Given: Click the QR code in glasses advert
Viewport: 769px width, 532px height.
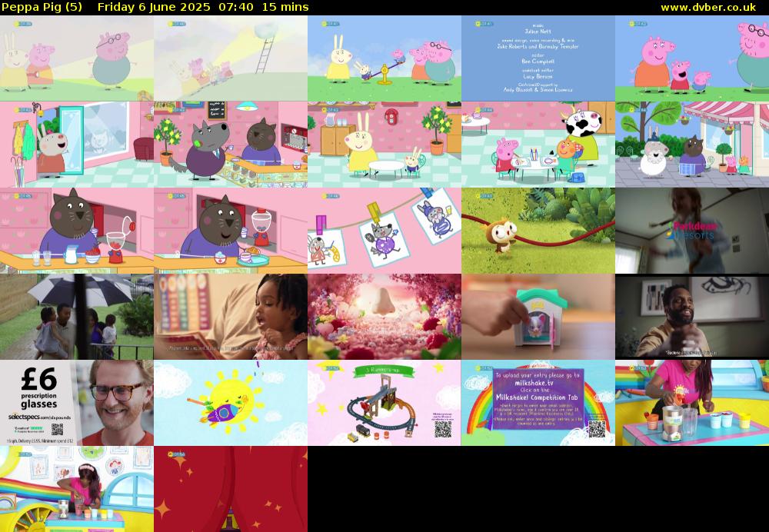Looking at the screenshot, I should click(x=58, y=430).
